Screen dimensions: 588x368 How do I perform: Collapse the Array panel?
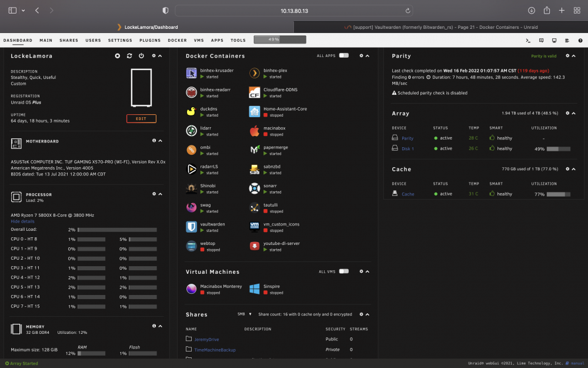[x=574, y=113]
